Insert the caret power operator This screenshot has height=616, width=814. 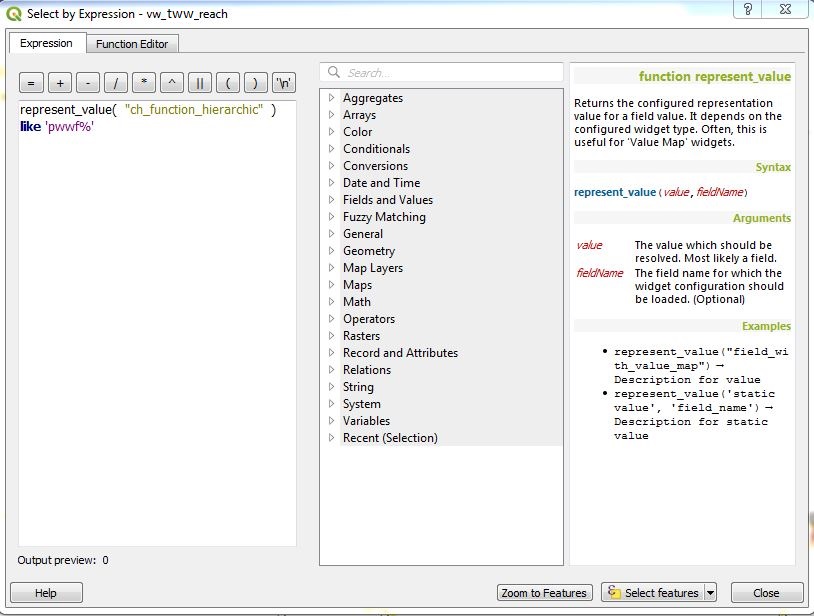172,83
